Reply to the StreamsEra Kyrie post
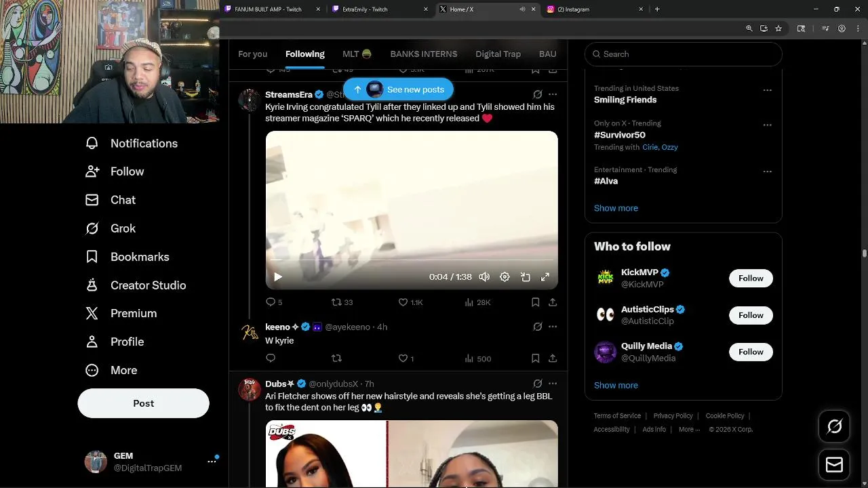868x488 pixels. point(273,302)
